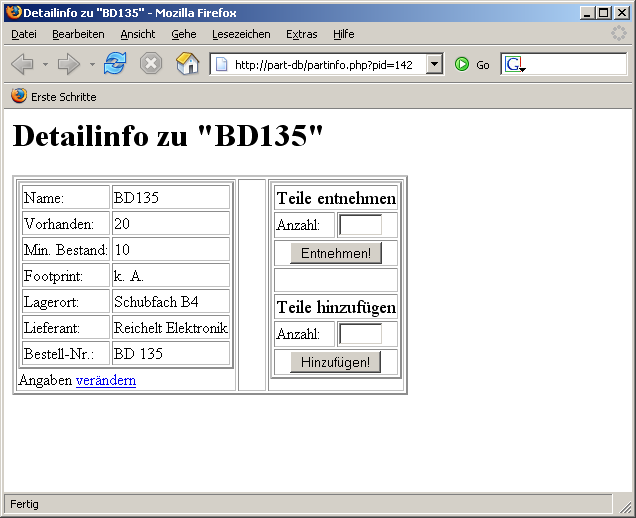Click the 'Fertig' status bar text
The width and height of the screenshot is (636, 518).
coord(24,504)
